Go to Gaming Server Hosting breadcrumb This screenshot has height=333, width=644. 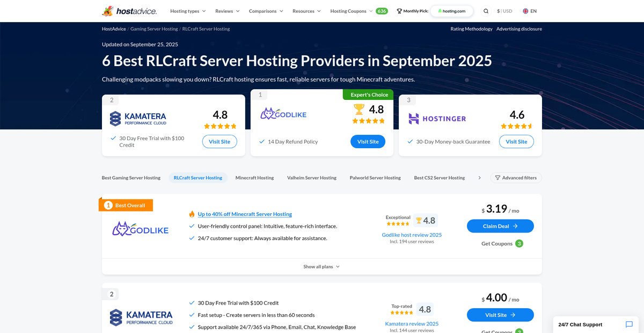154,29
